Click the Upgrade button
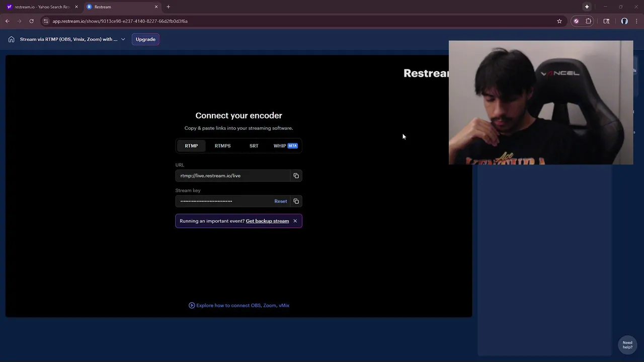This screenshot has height=362, width=644. pyautogui.click(x=145, y=39)
